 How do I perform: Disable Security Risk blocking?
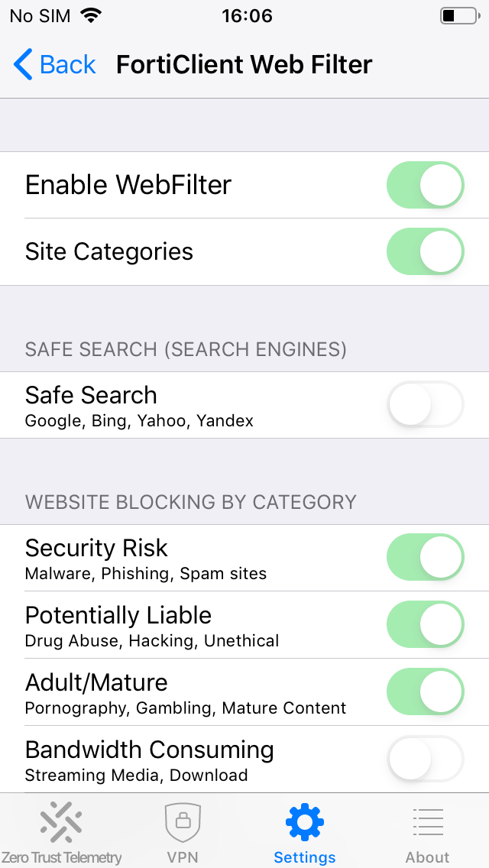(425, 557)
